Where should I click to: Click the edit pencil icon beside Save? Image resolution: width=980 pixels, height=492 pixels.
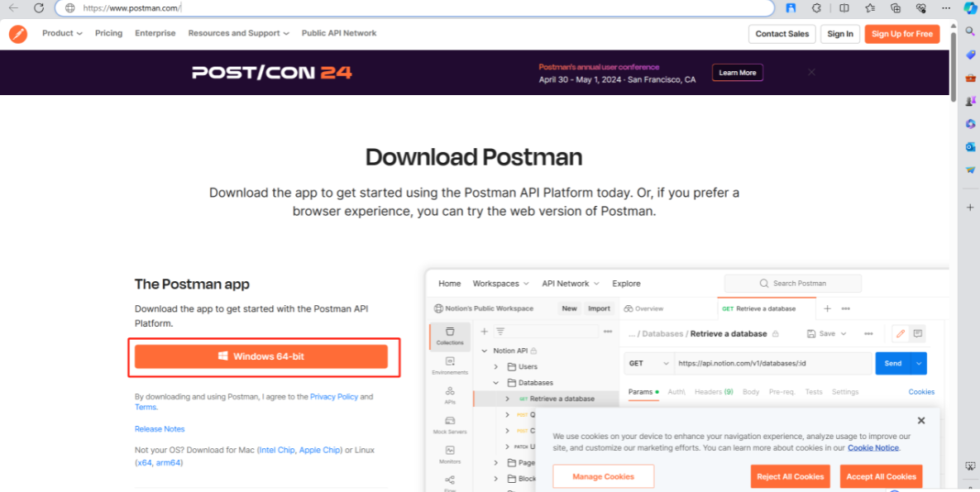(x=901, y=333)
